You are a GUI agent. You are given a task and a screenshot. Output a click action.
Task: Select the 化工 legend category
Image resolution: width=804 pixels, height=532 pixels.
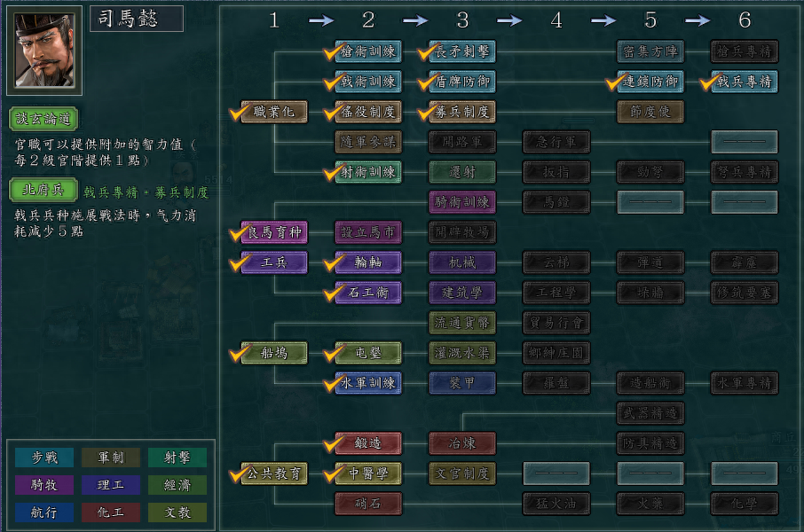coord(111,512)
